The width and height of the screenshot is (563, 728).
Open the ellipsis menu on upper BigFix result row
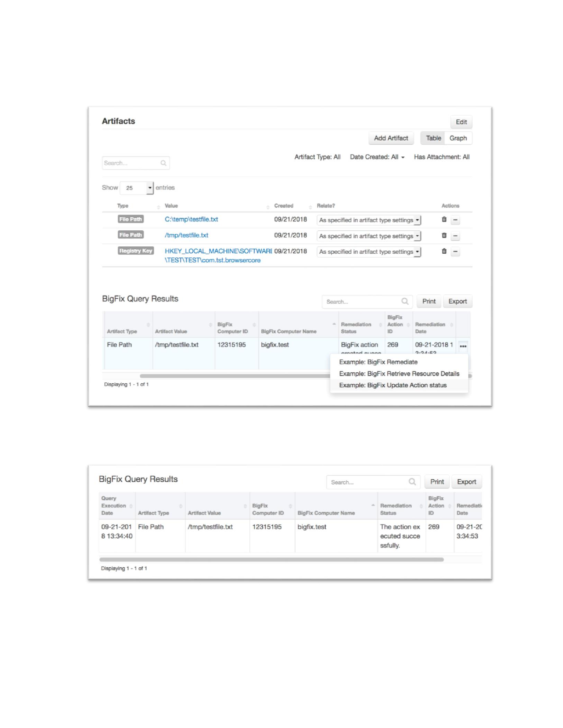click(463, 346)
